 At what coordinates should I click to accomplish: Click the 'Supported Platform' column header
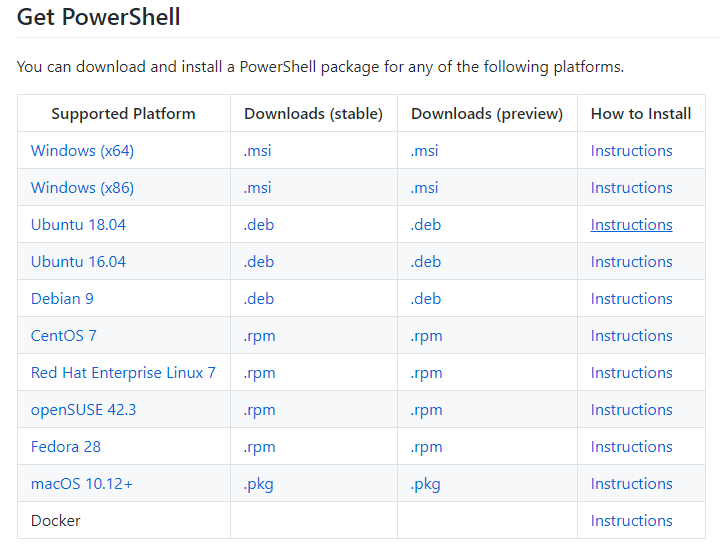[x=124, y=113]
